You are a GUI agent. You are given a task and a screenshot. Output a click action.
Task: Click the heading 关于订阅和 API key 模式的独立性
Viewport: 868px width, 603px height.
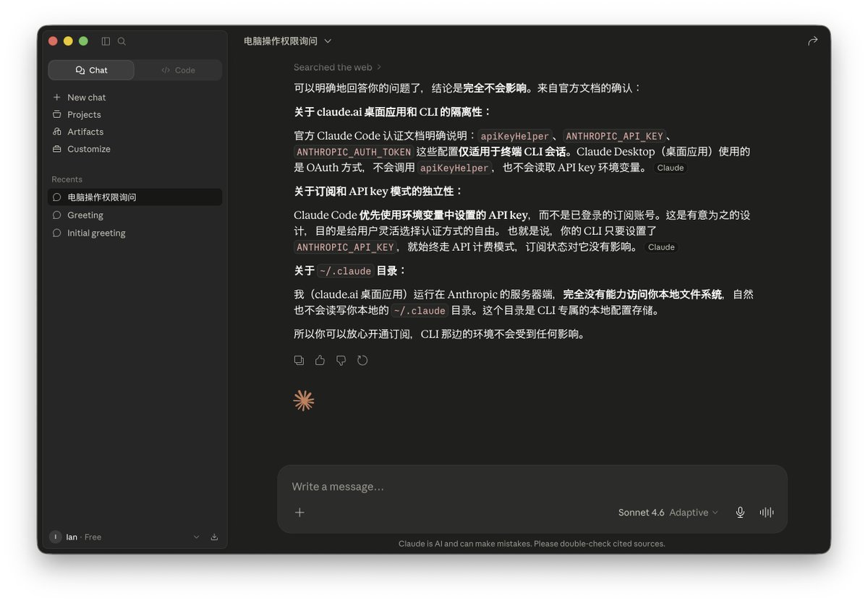(378, 191)
